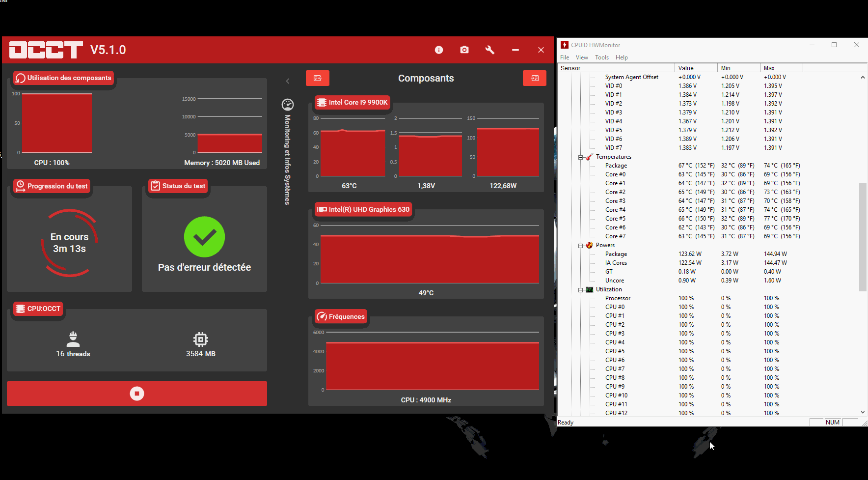Click the icon beside Powers in HWMonitor
The width and height of the screenshot is (868, 480).
tap(590, 245)
